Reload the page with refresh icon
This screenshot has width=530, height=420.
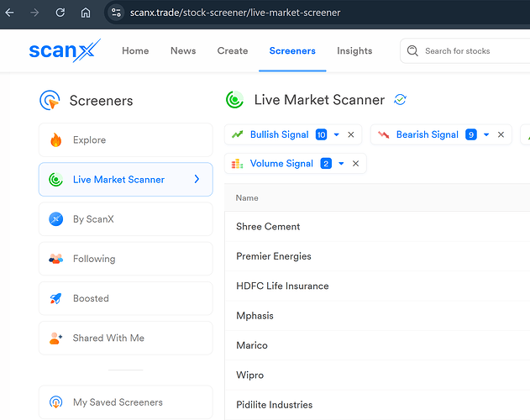[x=60, y=13]
